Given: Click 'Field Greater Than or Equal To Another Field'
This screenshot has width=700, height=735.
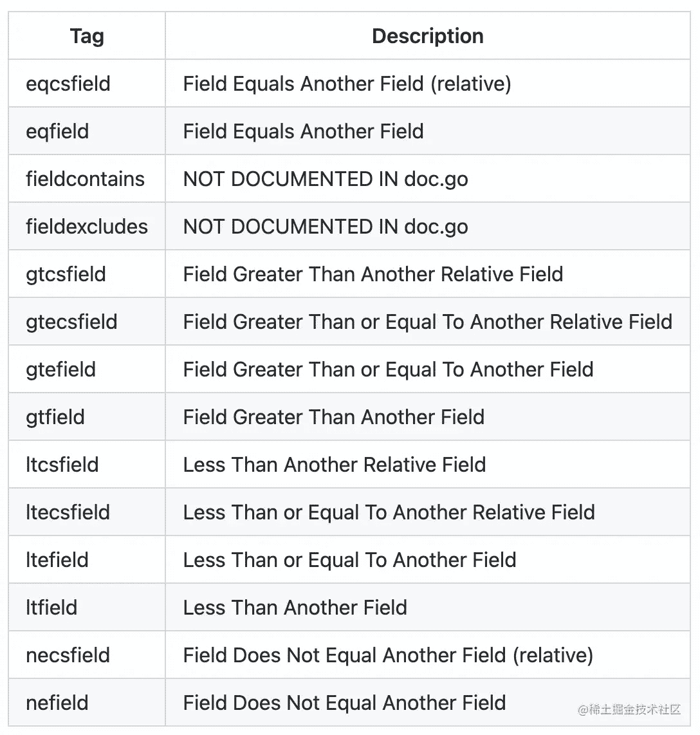Looking at the screenshot, I should coord(388,369).
